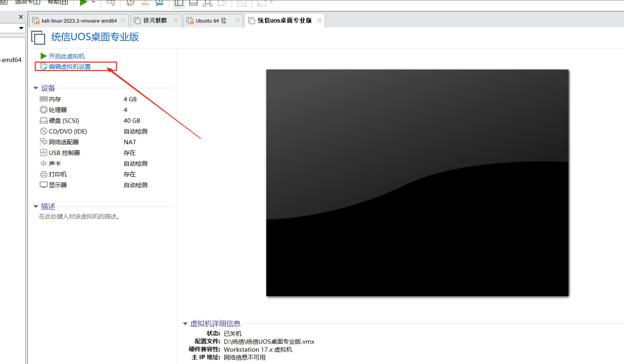Image resolution: width=624 pixels, height=364 pixels.
Task: Click the 统信UOS桌面专业版 page heading
Action: tap(95, 37)
